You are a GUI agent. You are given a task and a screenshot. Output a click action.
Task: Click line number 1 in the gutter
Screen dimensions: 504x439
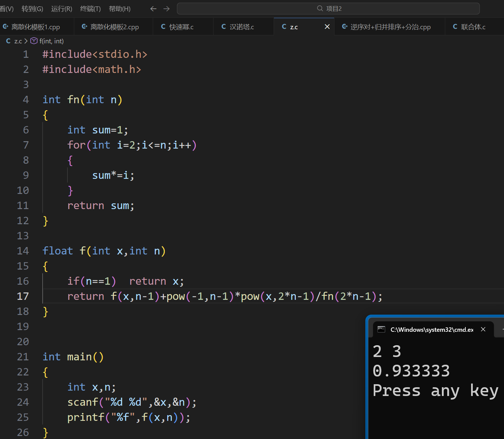pyautogui.click(x=26, y=54)
